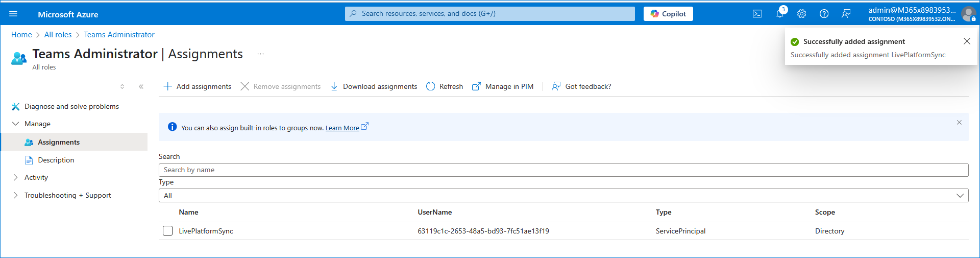This screenshot has width=980, height=258.
Task: Click the Manage in PIM external icon
Action: pyautogui.click(x=476, y=86)
